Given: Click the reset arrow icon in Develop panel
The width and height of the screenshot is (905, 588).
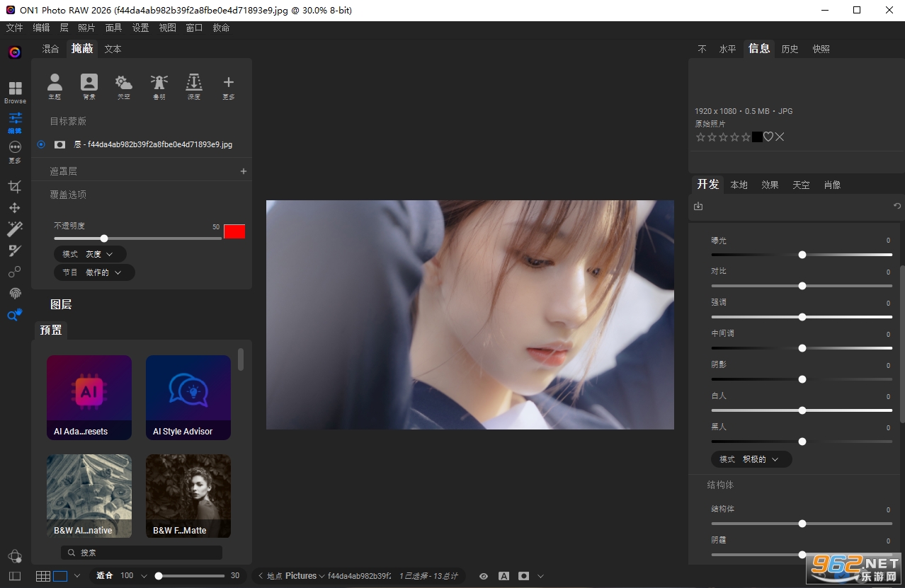Looking at the screenshot, I should point(897,206).
